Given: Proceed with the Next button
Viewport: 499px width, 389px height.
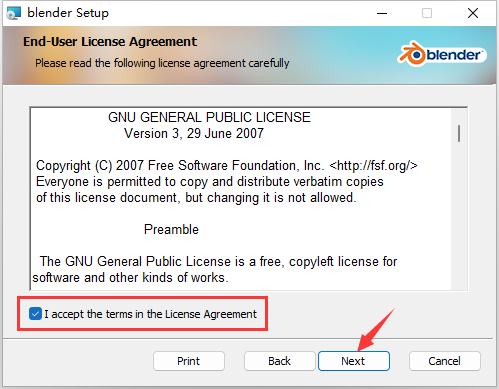Looking at the screenshot, I should point(354,361).
